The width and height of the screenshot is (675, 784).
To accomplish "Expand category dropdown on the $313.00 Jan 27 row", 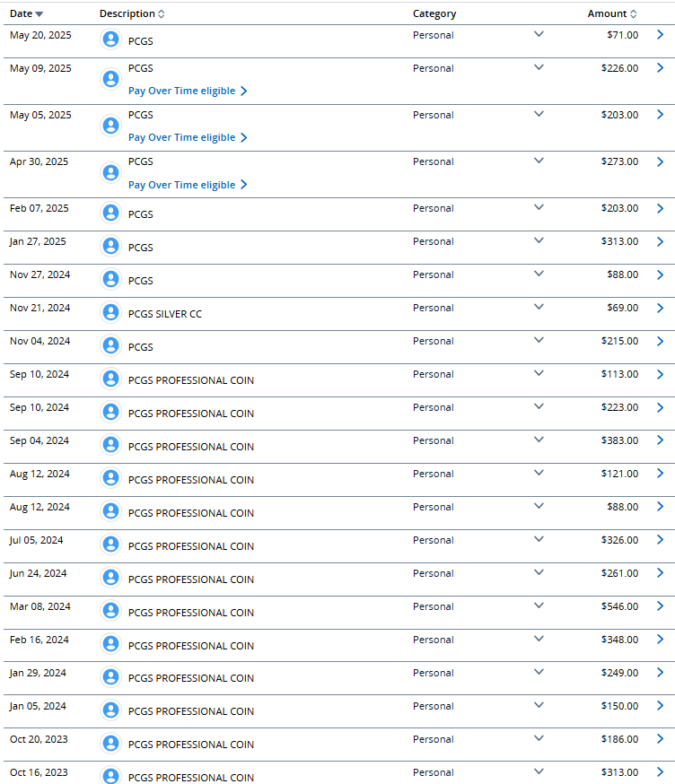I will (539, 240).
